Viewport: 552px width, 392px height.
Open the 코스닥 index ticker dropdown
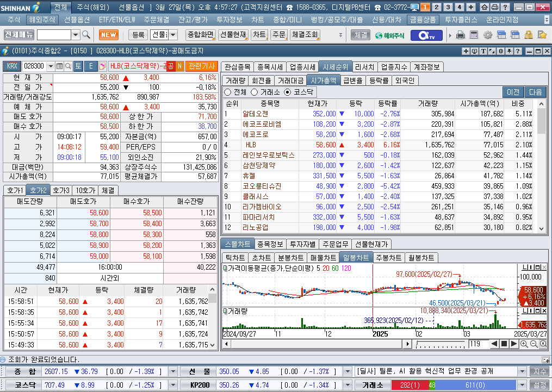(x=173, y=385)
